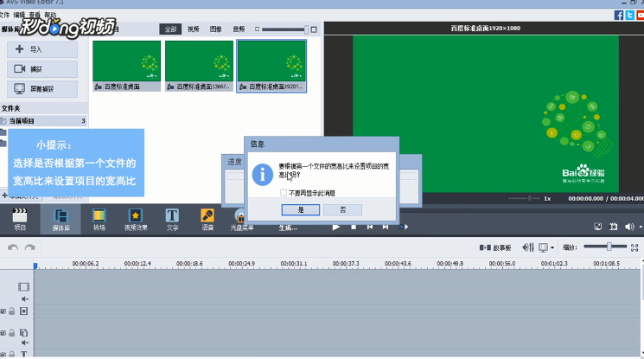The width and height of the screenshot is (644, 359).
Task: Click the small thumbnail size icon
Action: coord(257,29)
